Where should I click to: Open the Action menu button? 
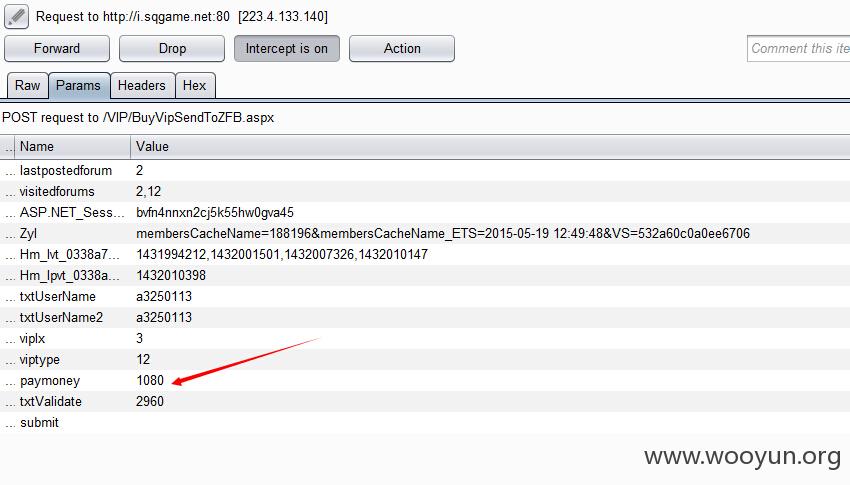[x=402, y=49]
